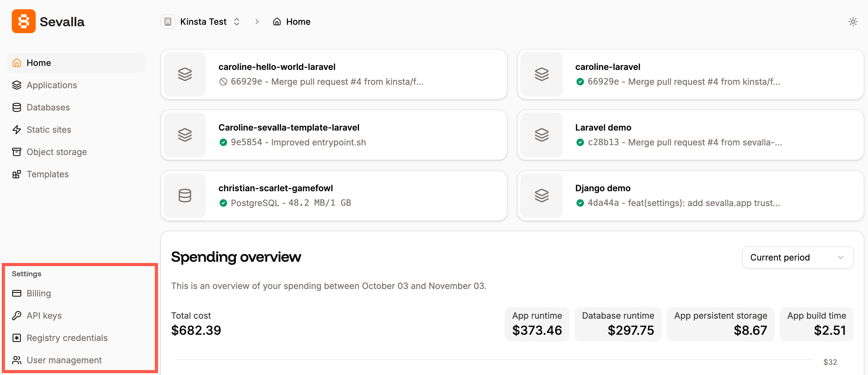This screenshot has width=868, height=375.
Task: Open User management settings
Action: 64,360
